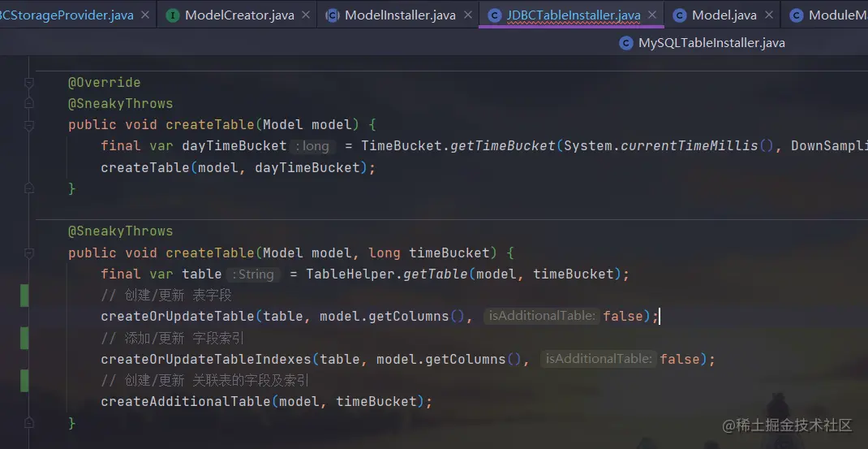Click getTimeBucket method call
Viewport: 868px width, 449px height.
[503, 146]
